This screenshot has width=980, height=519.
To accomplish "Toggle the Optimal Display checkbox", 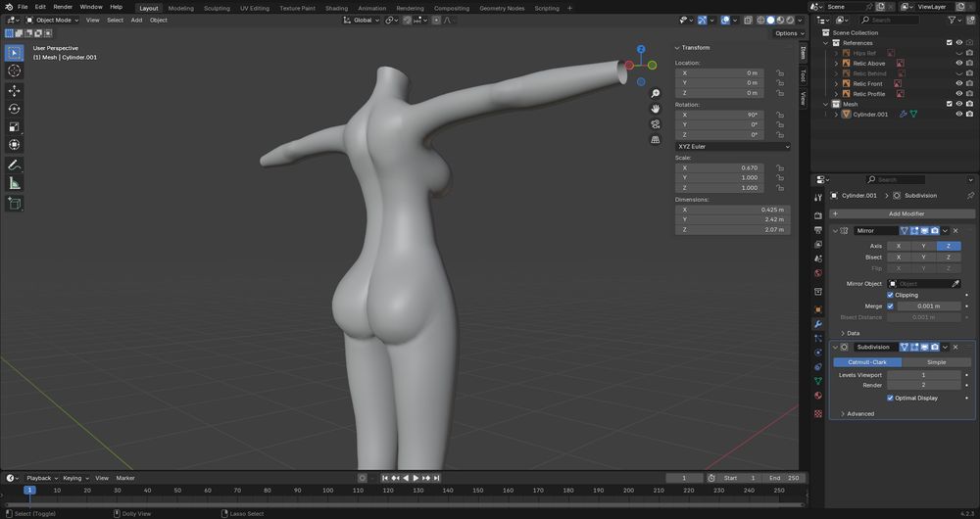I will pyautogui.click(x=890, y=398).
